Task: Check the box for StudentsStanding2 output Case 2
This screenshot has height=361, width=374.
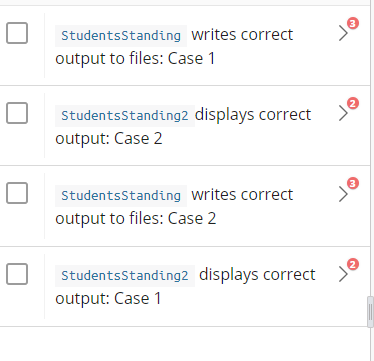Action: [17, 113]
